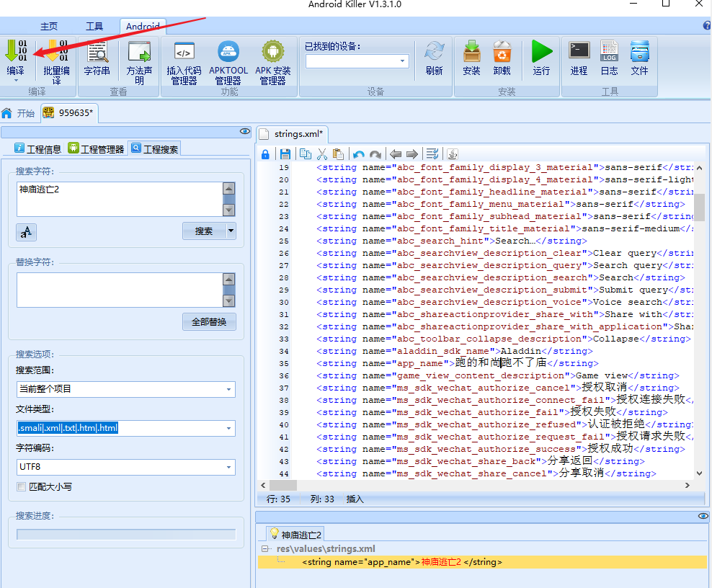Viewport: 712px width, 588px height.
Task: Open the 工具 ribbon tab
Action: tap(94, 27)
